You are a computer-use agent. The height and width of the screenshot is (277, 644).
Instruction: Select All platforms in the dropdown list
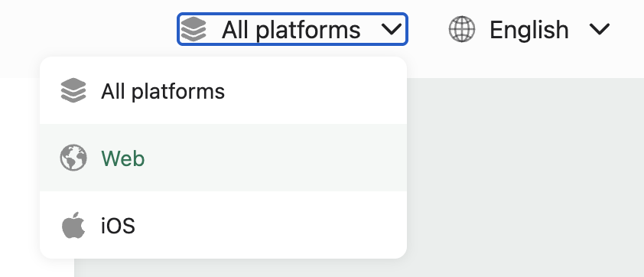[223, 90]
